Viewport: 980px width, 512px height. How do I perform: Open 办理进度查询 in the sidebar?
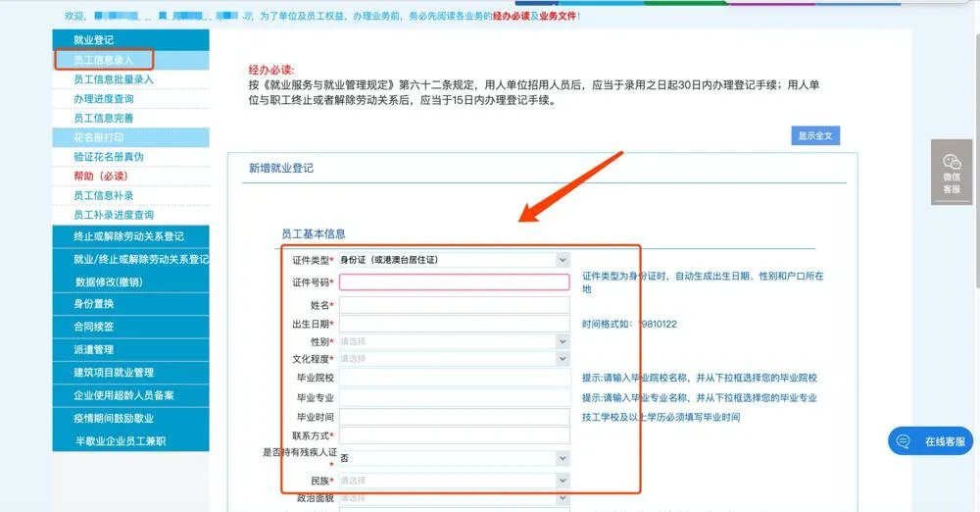click(131, 99)
